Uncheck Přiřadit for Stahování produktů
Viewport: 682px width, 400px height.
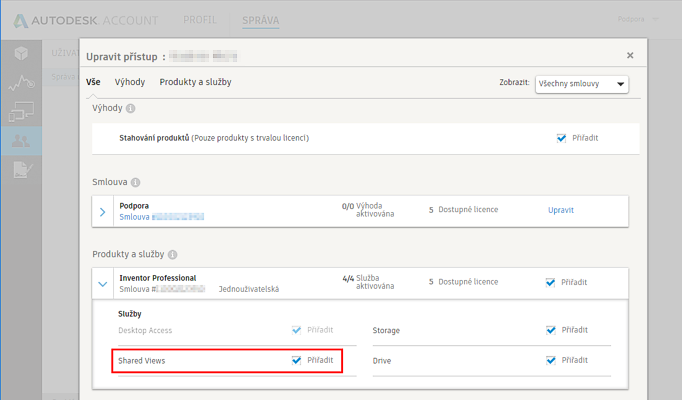pos(561,138)
